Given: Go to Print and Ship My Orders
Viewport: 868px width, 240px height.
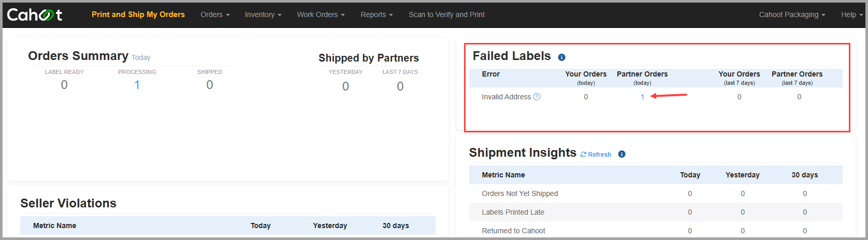Looking at the screenshot, I should pos(138,14).
